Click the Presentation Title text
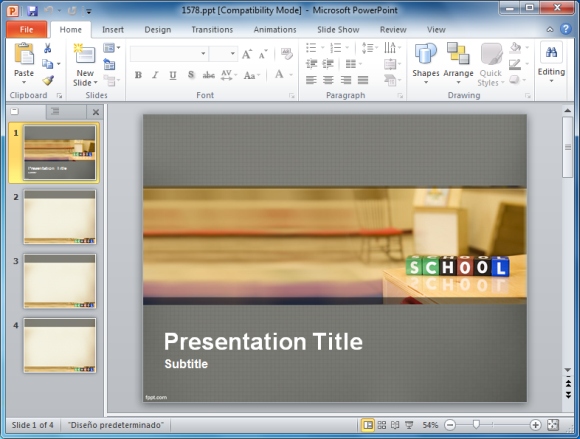Screen dimensions: 580x439 [x=263, y=341]
